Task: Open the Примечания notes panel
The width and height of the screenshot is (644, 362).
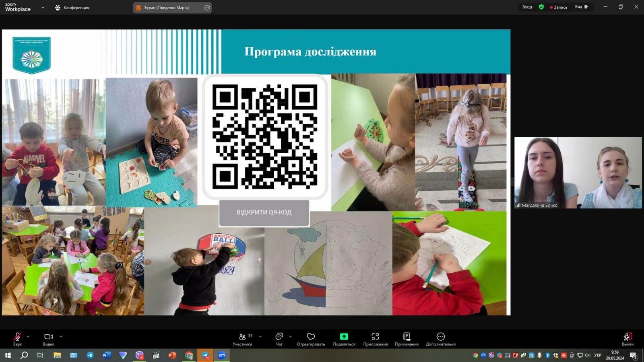Action: click(x=407, y=339)
